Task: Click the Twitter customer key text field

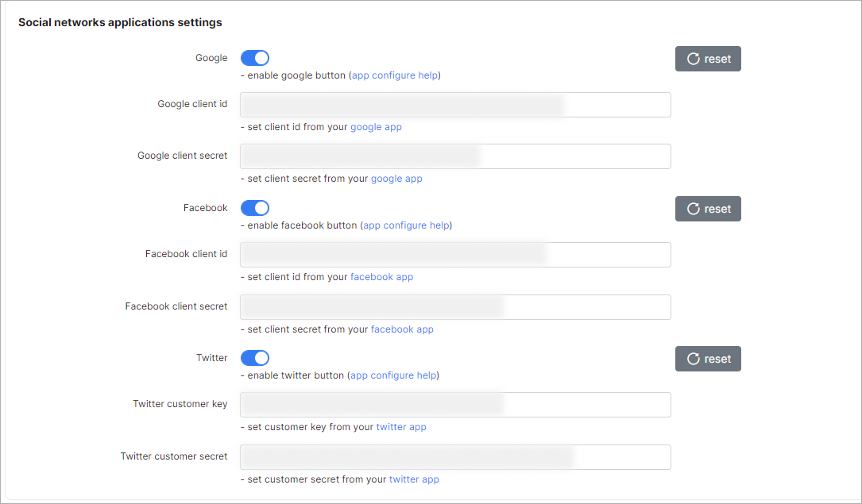Action: click(x=454, y=404)
